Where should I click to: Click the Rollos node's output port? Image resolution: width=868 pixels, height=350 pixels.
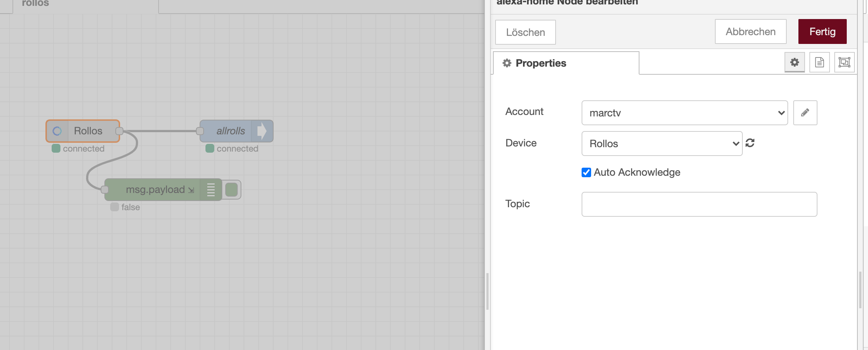(x=119, y=131)
